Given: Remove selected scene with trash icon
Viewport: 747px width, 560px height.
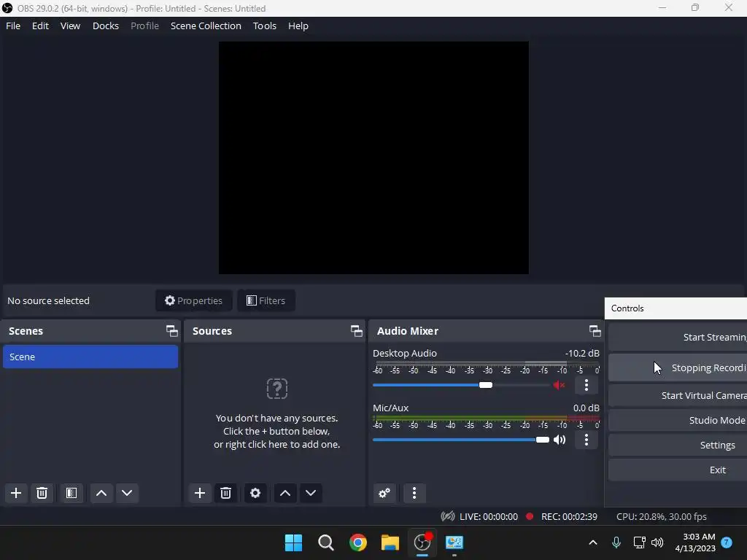Looking at the screenshot, I should point(42,493).
